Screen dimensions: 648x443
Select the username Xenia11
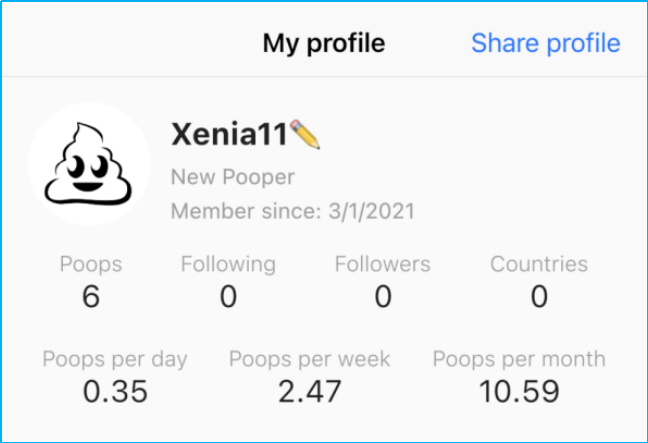click(230, 134)
